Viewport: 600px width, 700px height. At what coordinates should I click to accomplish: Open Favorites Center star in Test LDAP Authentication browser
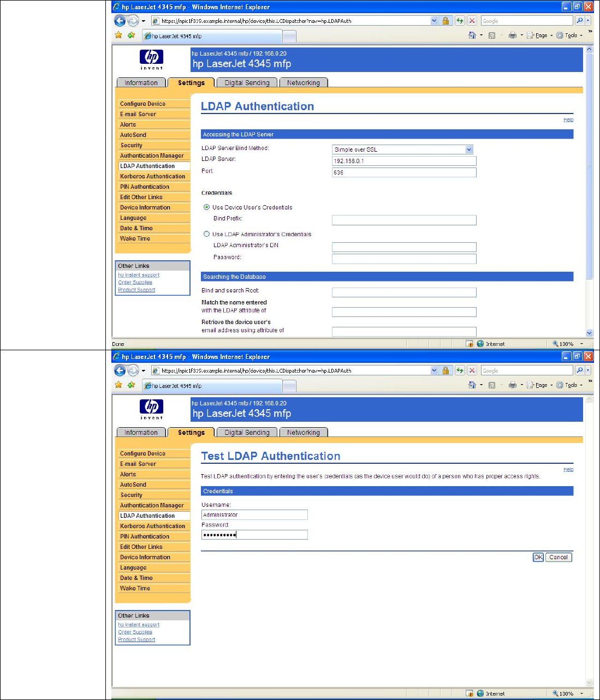[x=118, y=385]
